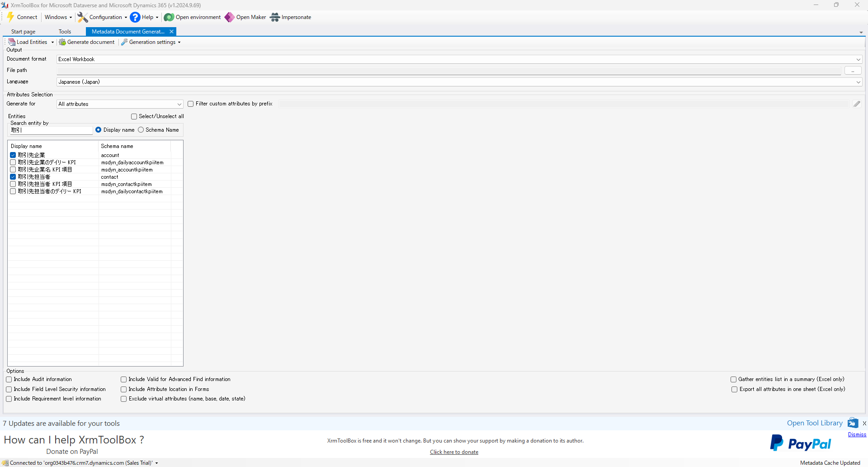Click the custom attributes prefix field

click(x=563, y=104)
